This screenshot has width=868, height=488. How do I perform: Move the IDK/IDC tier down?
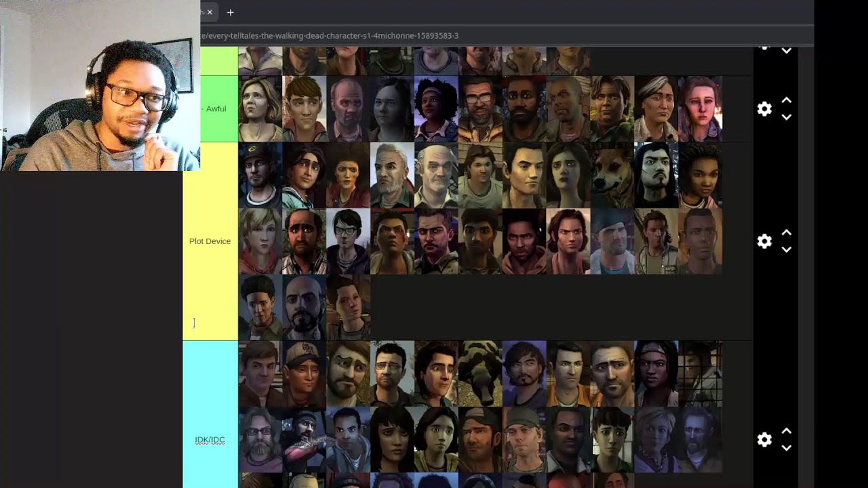(787, 448)
